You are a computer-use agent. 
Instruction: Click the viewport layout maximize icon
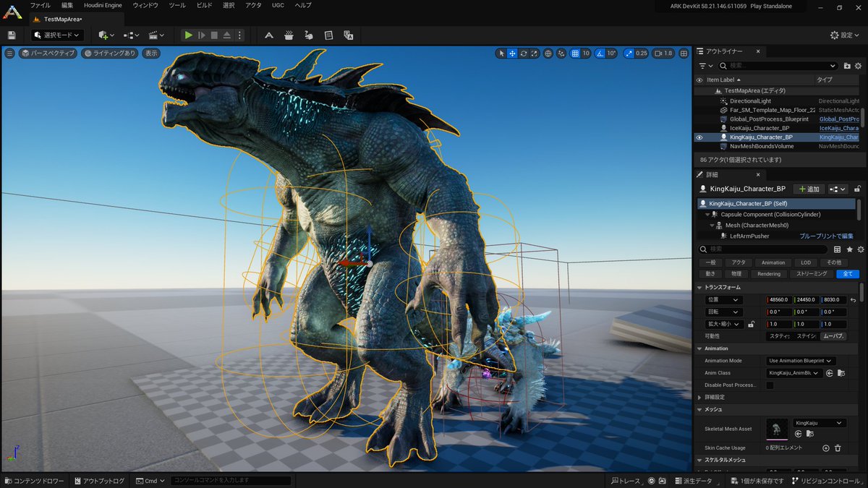(x=684, y=53)
